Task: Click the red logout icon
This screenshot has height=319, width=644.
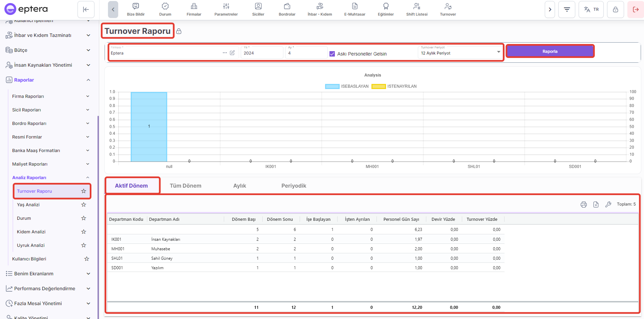Action: (636, 9)
